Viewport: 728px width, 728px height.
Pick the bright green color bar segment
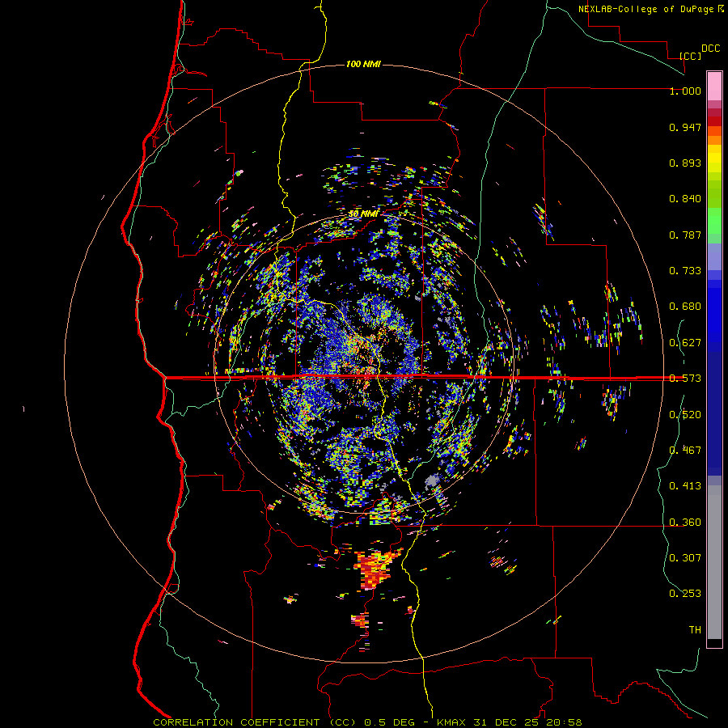[714, 221]
